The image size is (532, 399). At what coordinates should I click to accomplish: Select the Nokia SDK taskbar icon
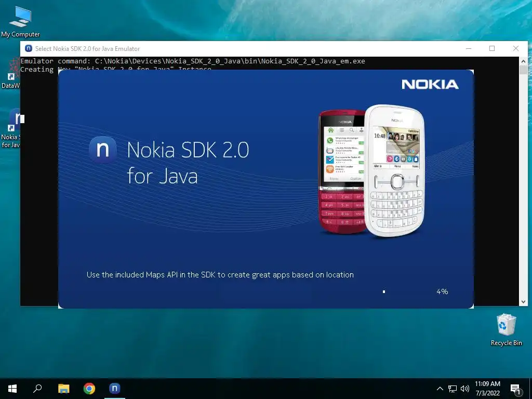[x=115, y=389]
